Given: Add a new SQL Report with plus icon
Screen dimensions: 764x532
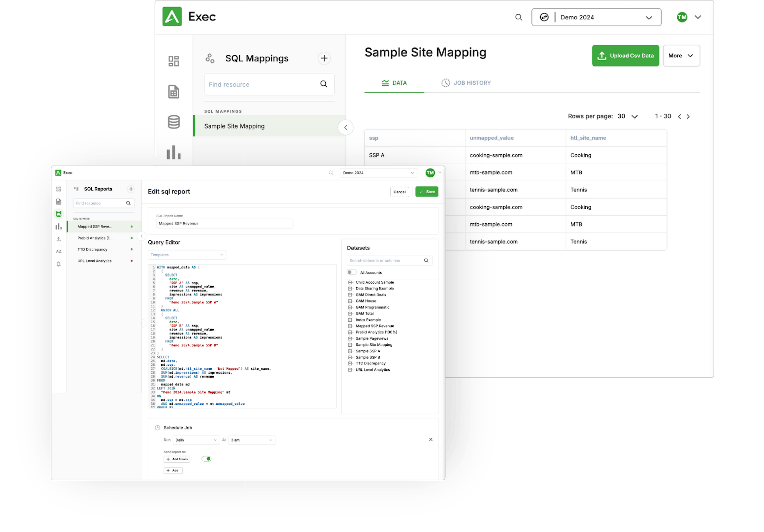Looking at the screenshot, I should [131, 189].
